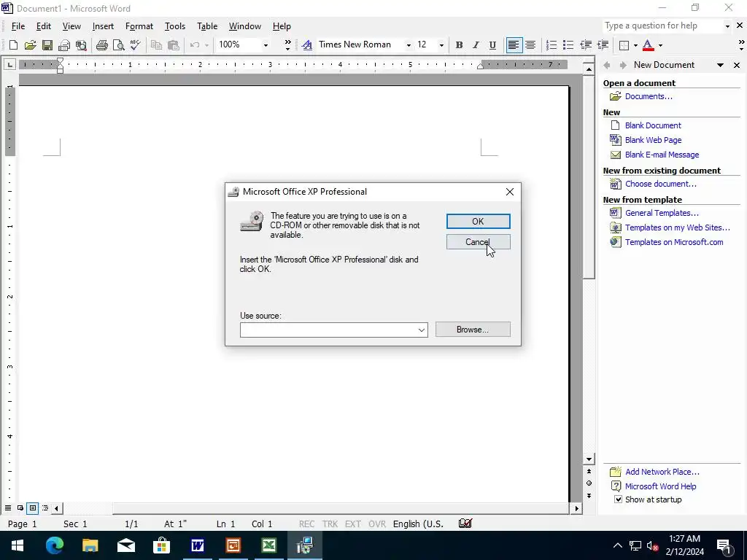Click the Blank Web Page link
This screenshot has height=560, width=747.
pos(653,140)
